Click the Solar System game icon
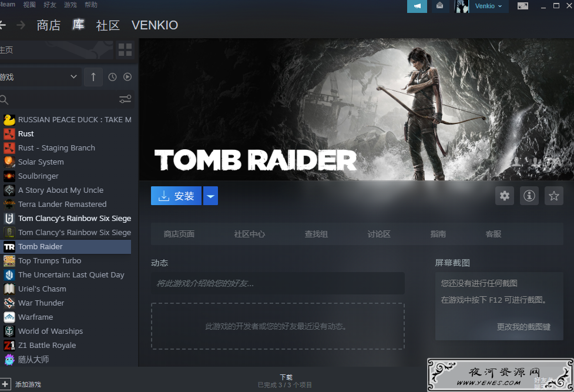 pyautogui.click(x=9, y=162)
